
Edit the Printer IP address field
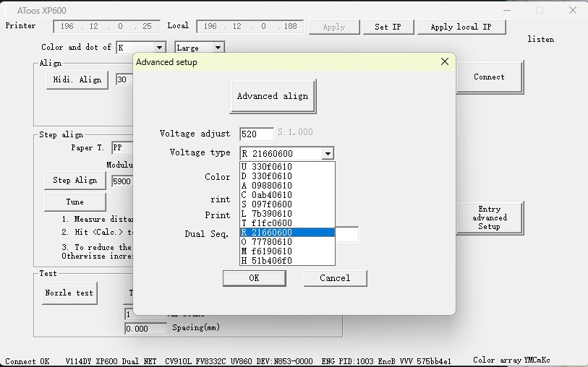(107, 26)
